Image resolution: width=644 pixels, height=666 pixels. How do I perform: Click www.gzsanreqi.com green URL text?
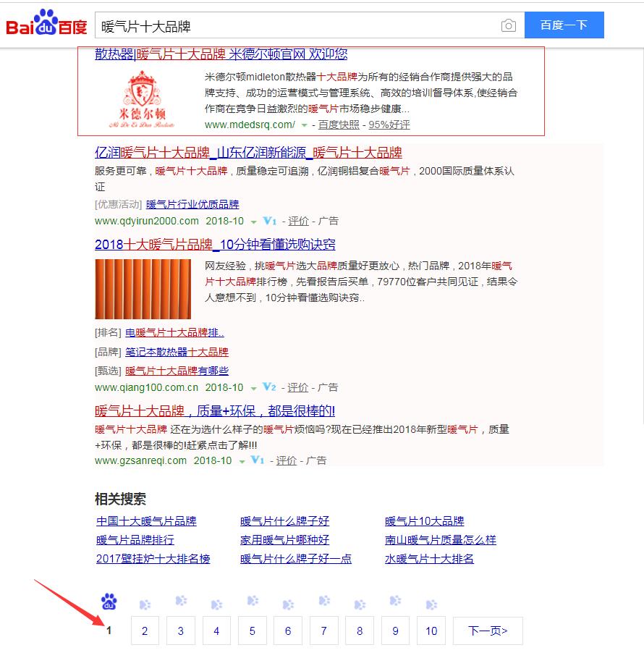point(140,460)
